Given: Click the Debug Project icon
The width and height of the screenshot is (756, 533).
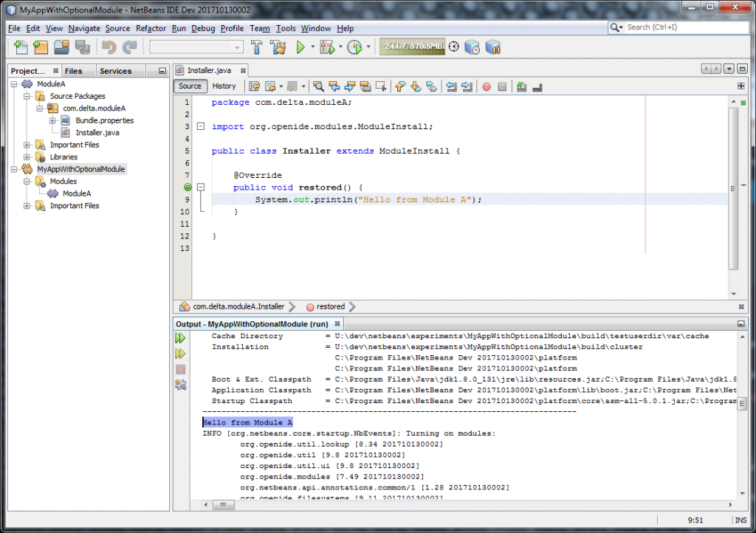Looking at the screenshot, I should [327, 47].
